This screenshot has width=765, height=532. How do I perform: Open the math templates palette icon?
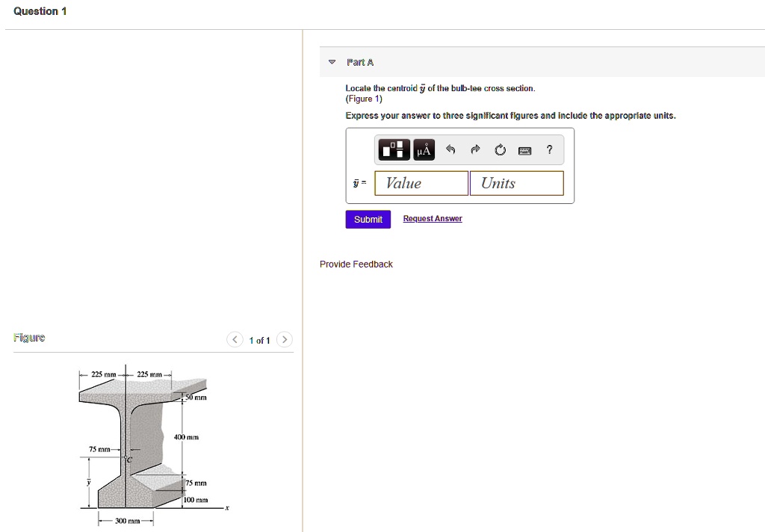click(x=394, y=150)
